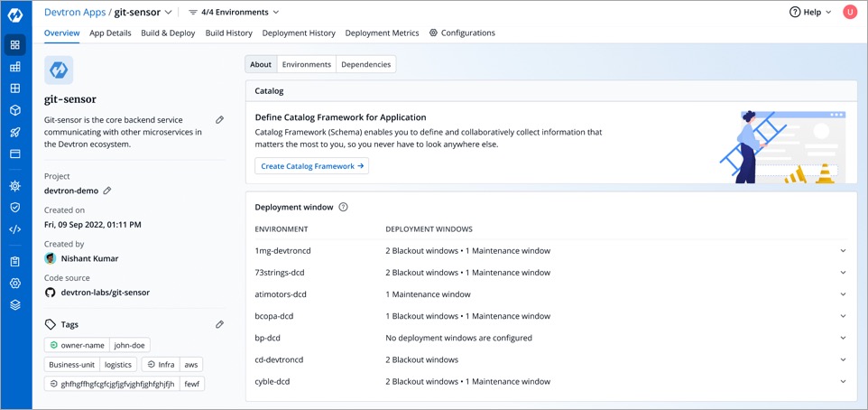868x410 pixels.
Task: Switch to the Build History tab
Action: (228, 33)
